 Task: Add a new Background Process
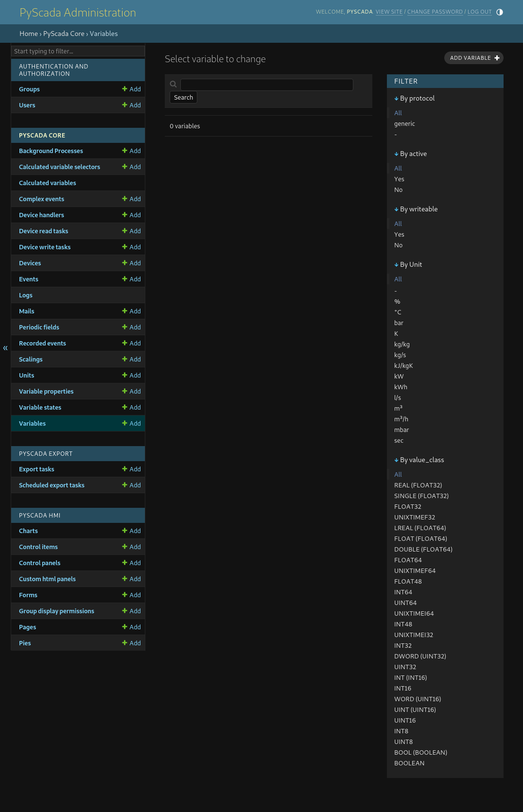coord(131,151)
